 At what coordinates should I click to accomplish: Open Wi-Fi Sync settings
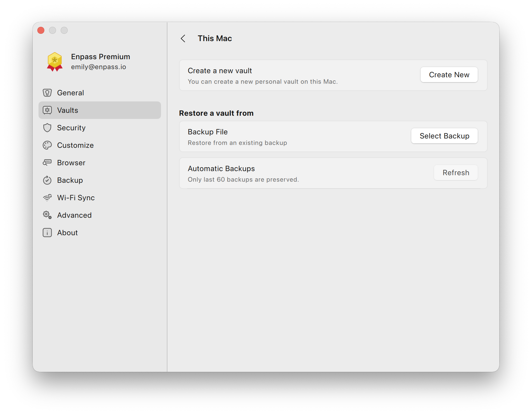tap(100, 198)
